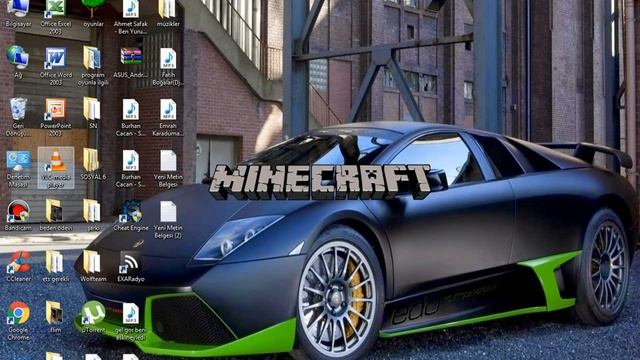
Task: Launch the Bandicam shortcut
Action: (x=18, y=215)
